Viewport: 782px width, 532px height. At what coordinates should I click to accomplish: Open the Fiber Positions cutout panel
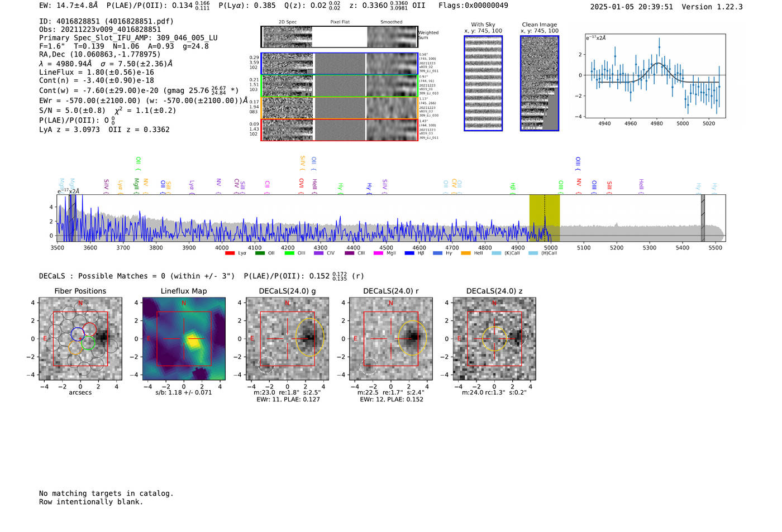point(80,338)
